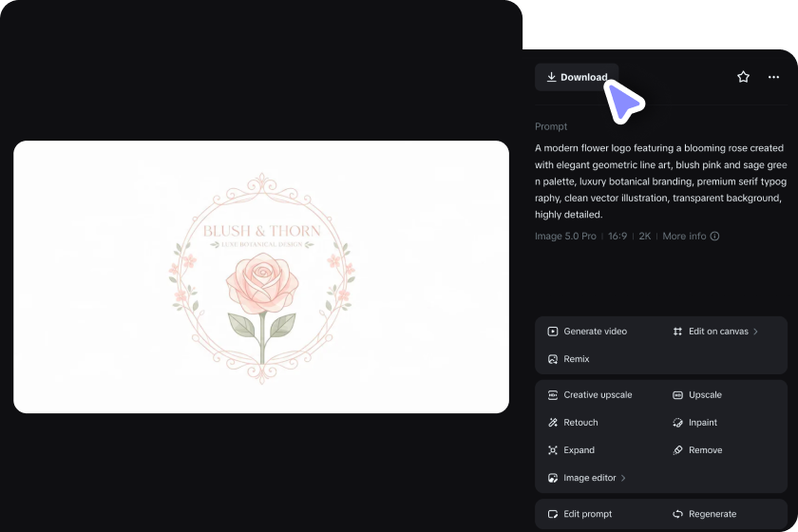Viewport: 798px width, 532px height.
Task: Click the More info link
Action: (x=684, y=237)
